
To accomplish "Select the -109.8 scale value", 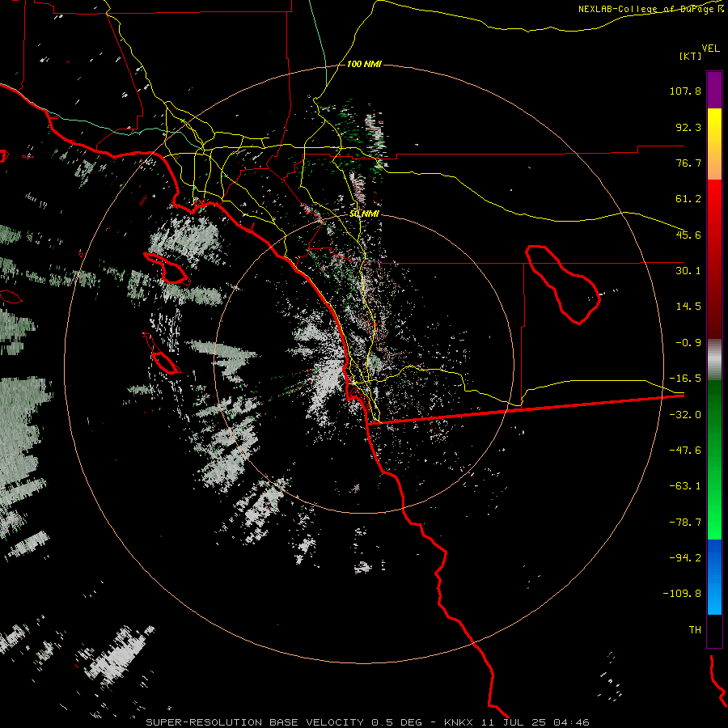I will tap(682, 594).
